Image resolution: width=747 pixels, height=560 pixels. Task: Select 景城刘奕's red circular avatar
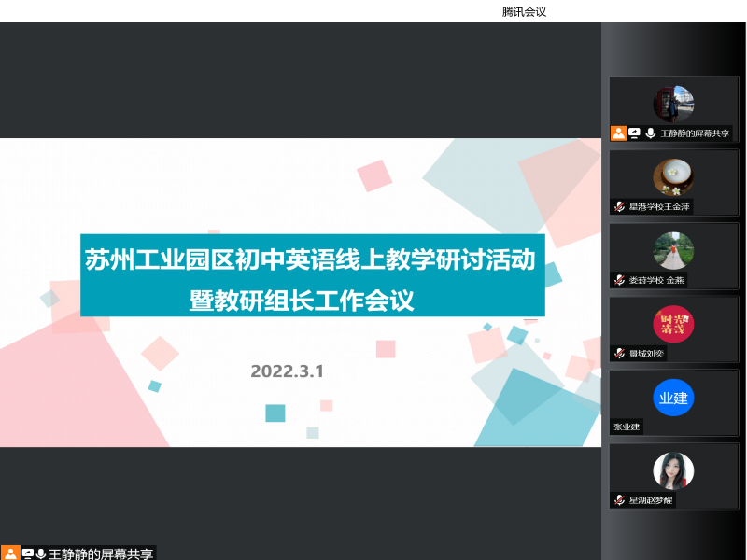[x=673, y=324]
